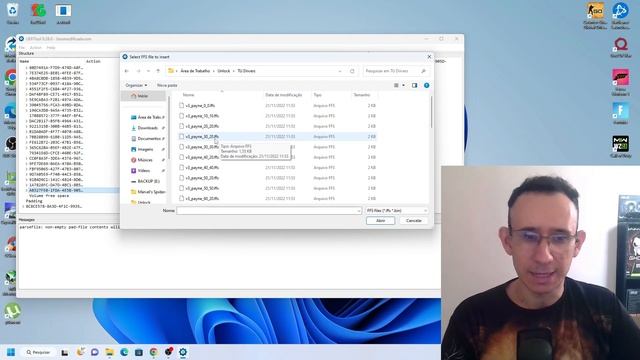This screenshot has width=640, height=360.
Task: Open uTorrent desktop shortcut
Action: tap(12, 314)
